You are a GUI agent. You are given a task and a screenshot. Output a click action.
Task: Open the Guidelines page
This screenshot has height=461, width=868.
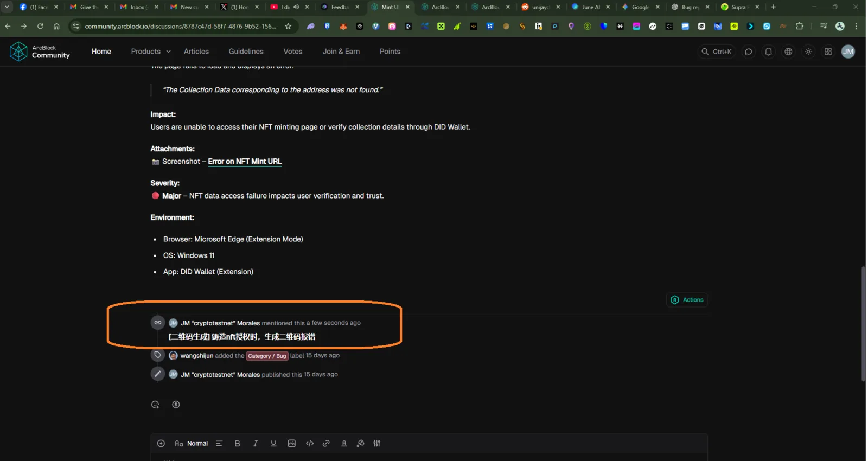pos(246,52)
